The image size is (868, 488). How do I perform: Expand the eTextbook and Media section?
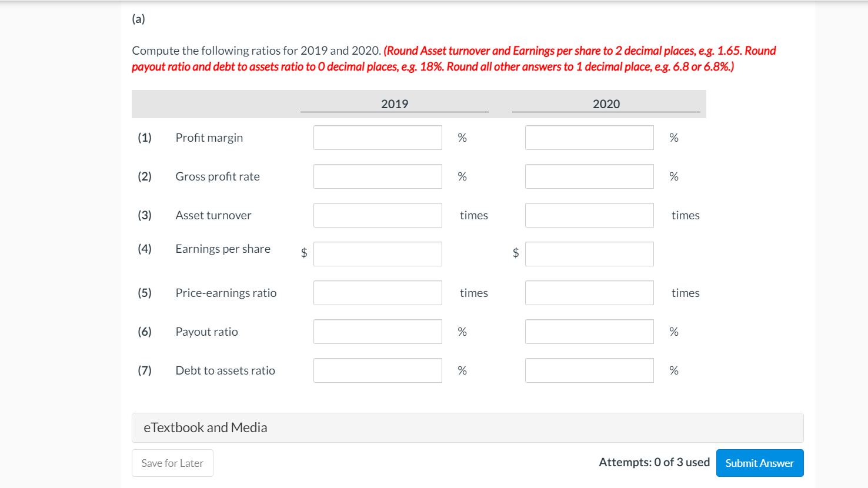(x=205, y=427)
